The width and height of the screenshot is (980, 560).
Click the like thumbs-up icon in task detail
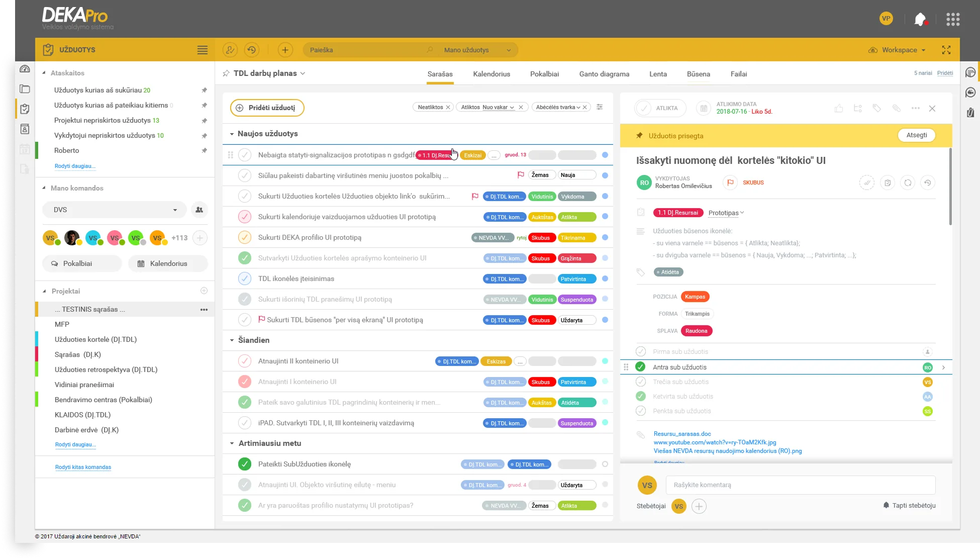click(x=839, y=108)
